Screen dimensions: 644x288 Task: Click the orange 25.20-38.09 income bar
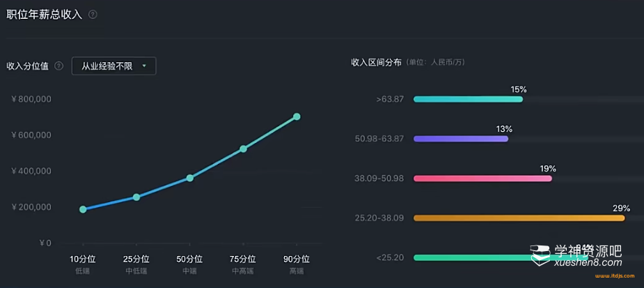click(x=519, y=218)
